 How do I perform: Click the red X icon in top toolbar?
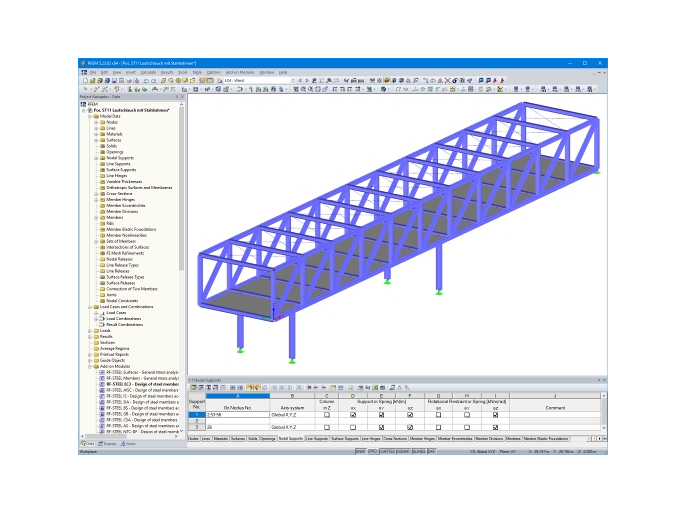[x=448, y=80]
